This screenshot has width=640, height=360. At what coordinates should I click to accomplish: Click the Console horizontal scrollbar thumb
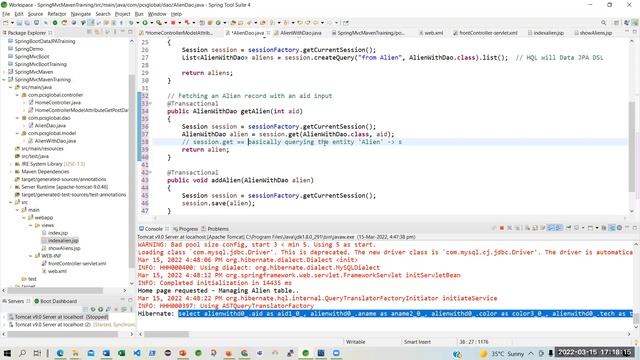[167, 334]
